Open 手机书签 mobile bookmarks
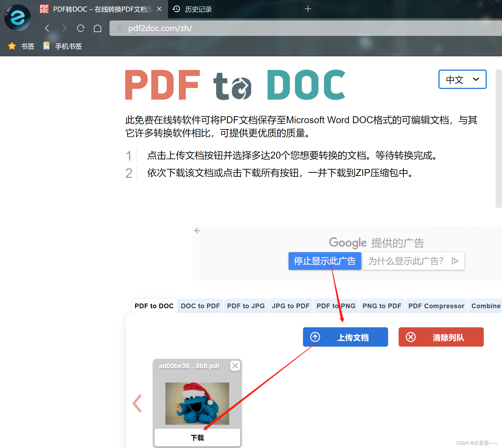 click(63, 46)
